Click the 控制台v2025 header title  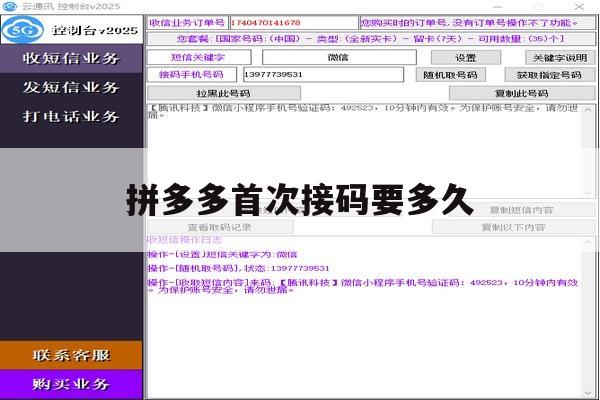[x=95, y=30]
